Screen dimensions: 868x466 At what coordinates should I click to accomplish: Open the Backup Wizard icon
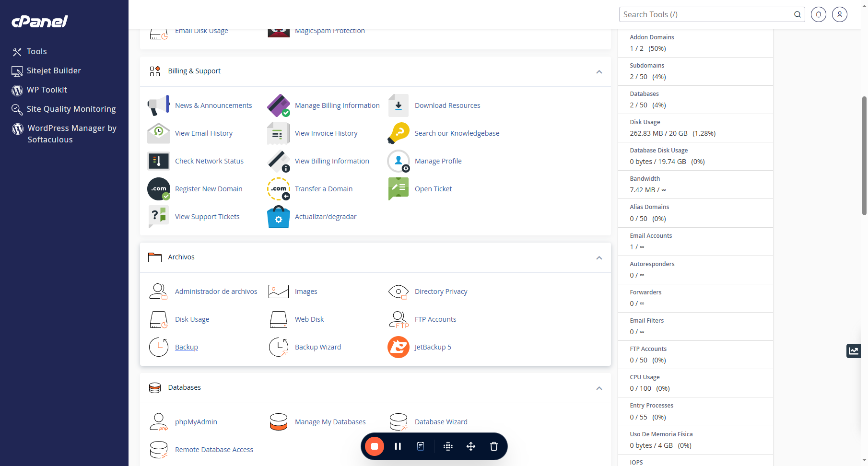(x=279, y=347)
